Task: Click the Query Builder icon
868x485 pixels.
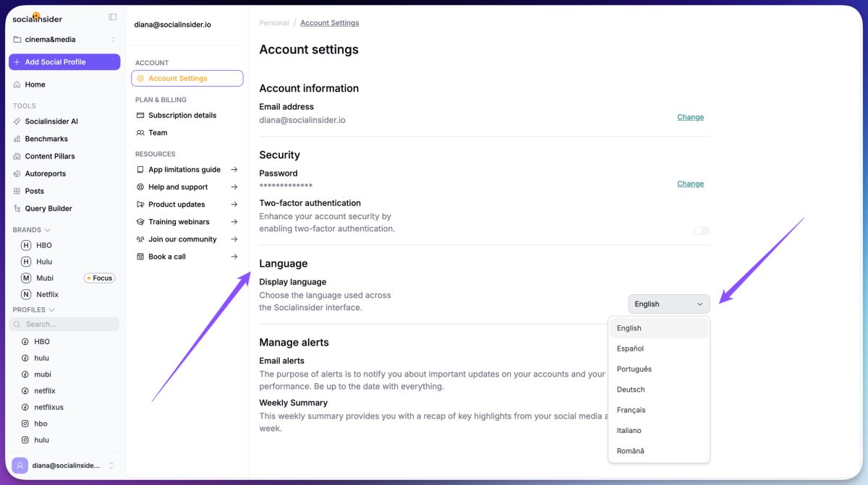Action: coord(17,208)
